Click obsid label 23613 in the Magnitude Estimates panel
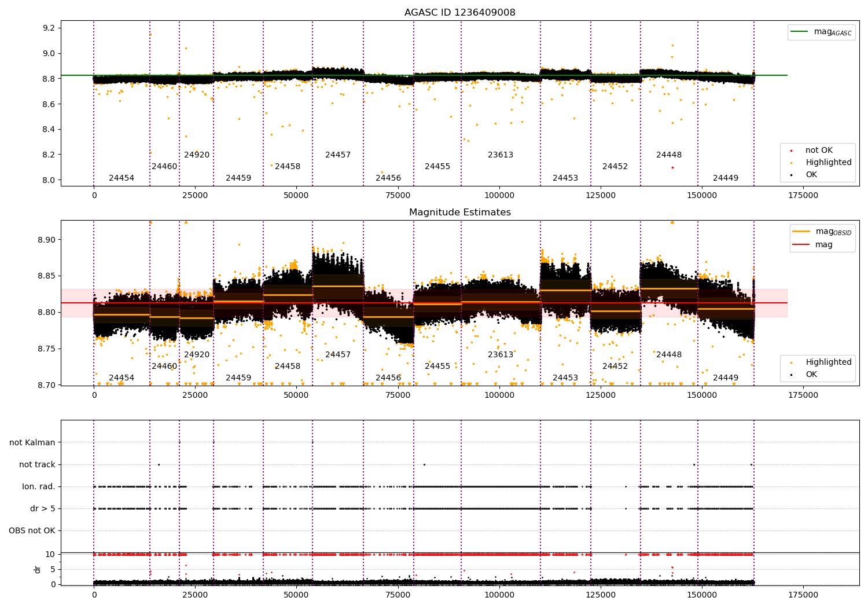Viewport: 868px width, 608px height. 501,355
